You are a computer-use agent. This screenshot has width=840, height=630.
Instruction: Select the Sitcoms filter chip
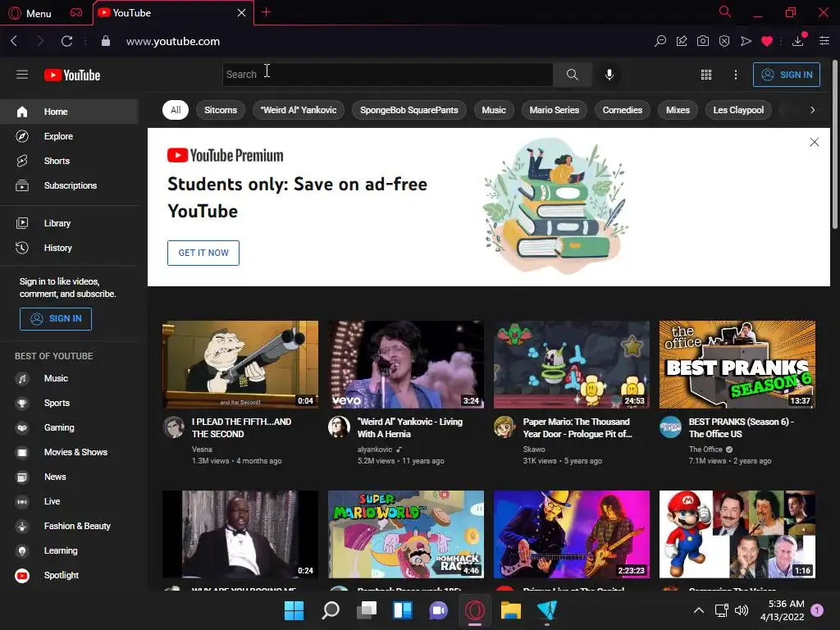[220, 110]
